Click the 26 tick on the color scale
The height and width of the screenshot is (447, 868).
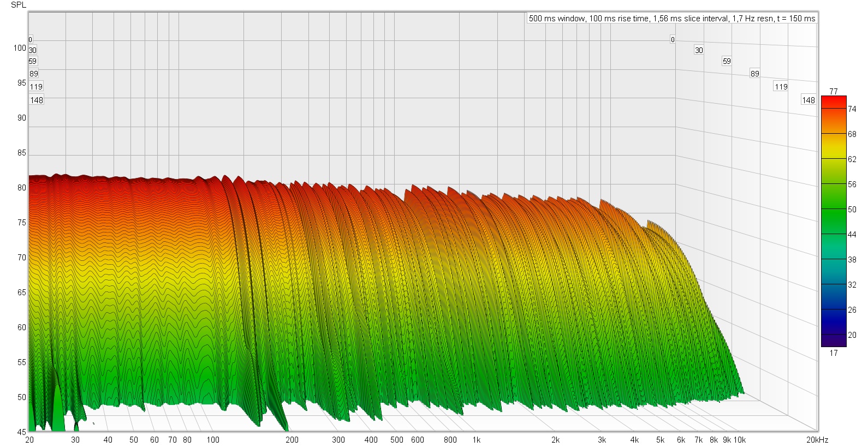(852, 310)
